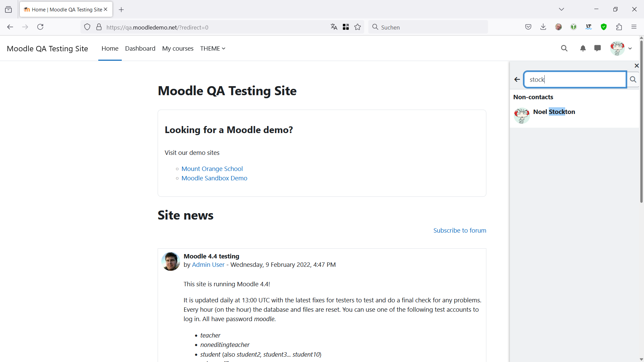Open the notifications bell
644x362 pixels.
pyautogui.click(x=583, y=48)
